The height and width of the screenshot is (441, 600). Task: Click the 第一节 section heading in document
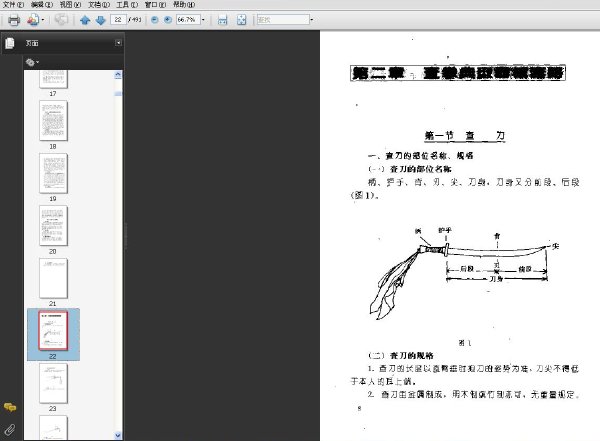[465, 136]
